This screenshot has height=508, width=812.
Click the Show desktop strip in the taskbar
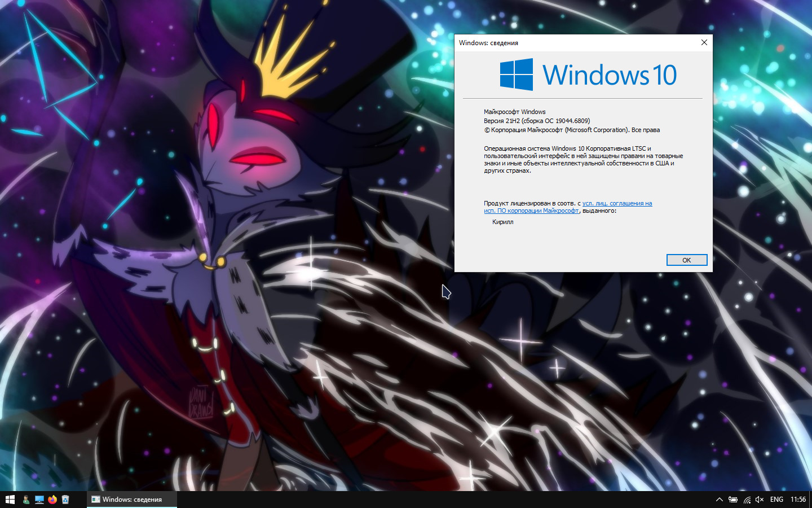[x=810, y=500]
